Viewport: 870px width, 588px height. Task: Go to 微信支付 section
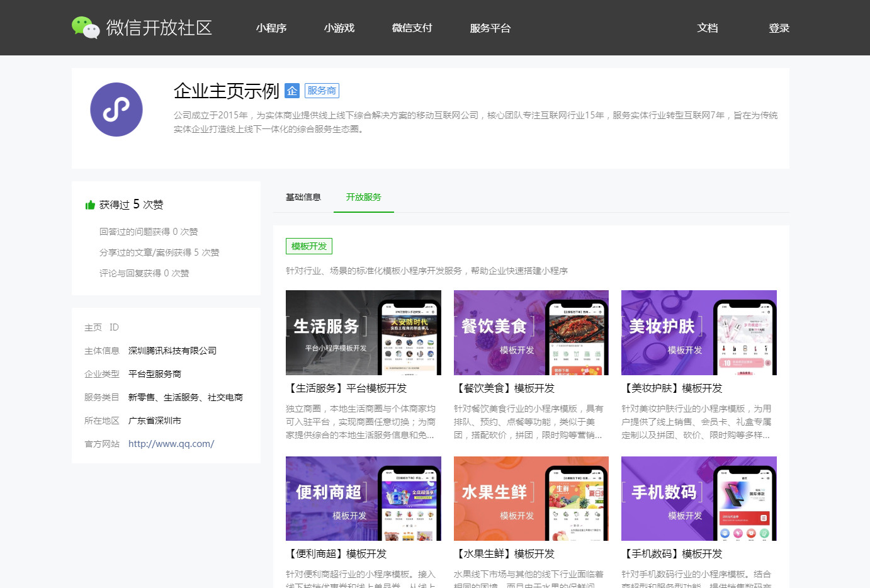coord(412,28)
